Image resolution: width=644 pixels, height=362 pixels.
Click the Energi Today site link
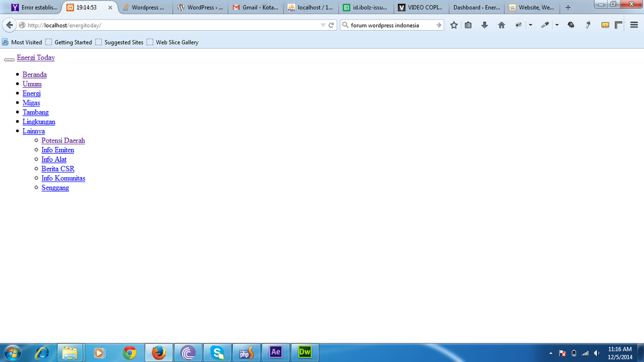coord(36,57)
